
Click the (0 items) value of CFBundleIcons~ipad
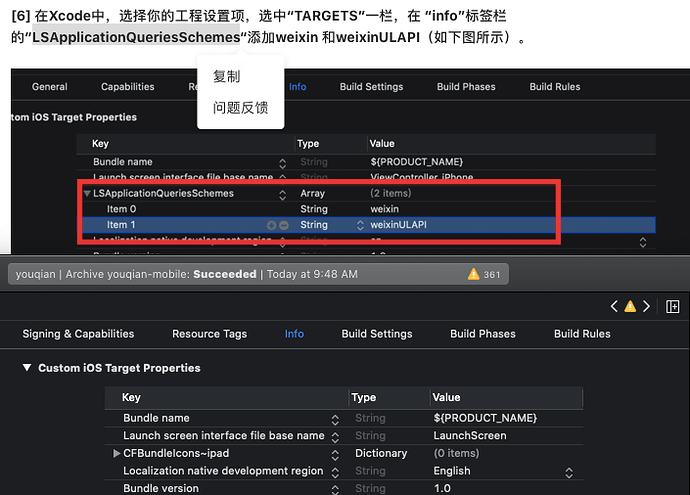pyautogui.click(x=456, y=453)
